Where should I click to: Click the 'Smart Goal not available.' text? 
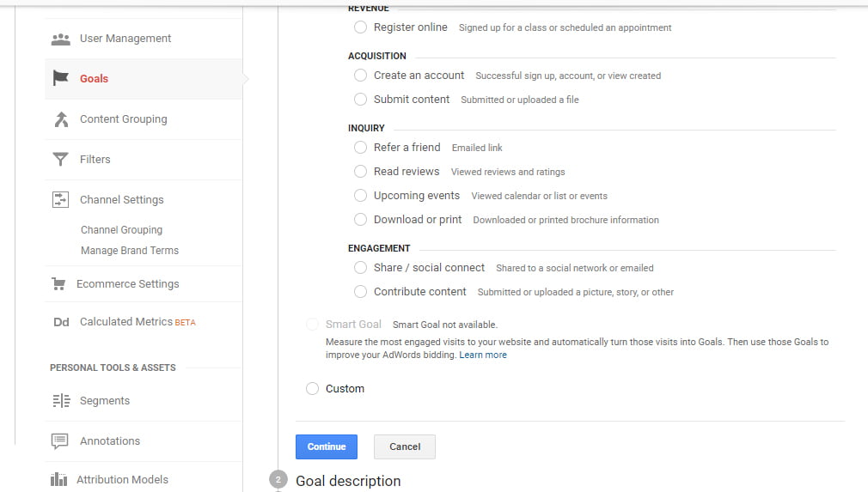pyautogui.click(x=445, y=325)
